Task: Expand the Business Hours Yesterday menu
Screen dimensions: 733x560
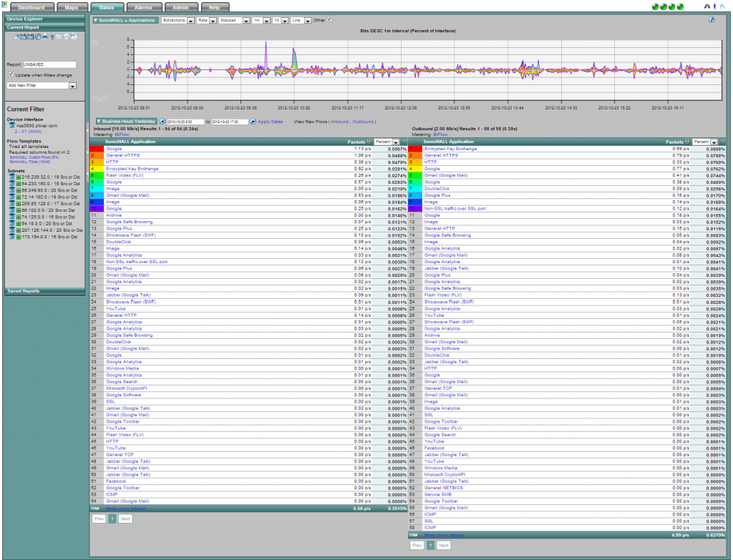Action: pyautogui.click(x=126, y=122)
